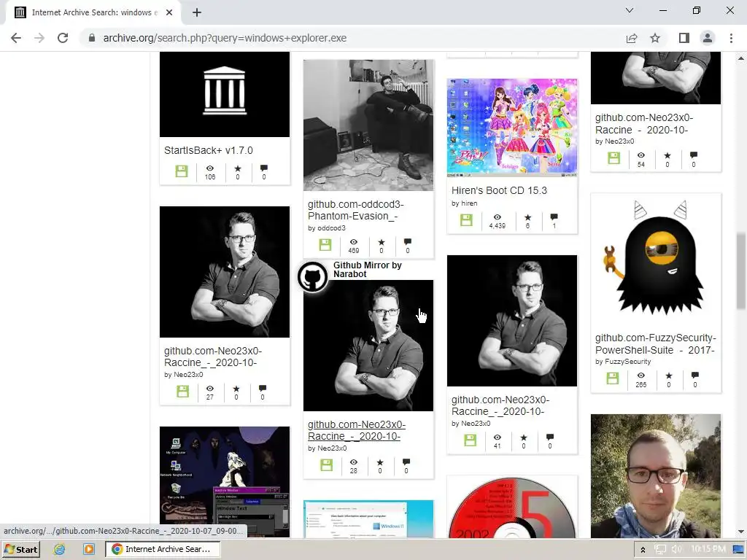Click the favorites star under StartIsBack+

point(238,168)
